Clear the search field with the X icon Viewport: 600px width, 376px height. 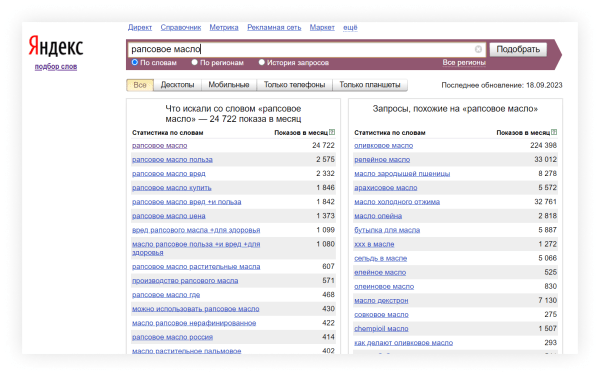click(478, 49)
